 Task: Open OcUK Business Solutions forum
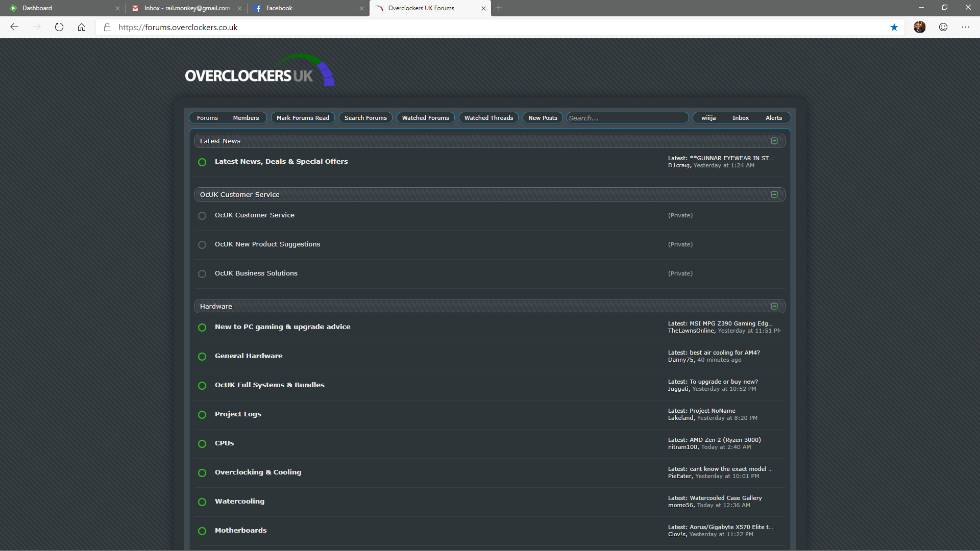tap(256, 273)
